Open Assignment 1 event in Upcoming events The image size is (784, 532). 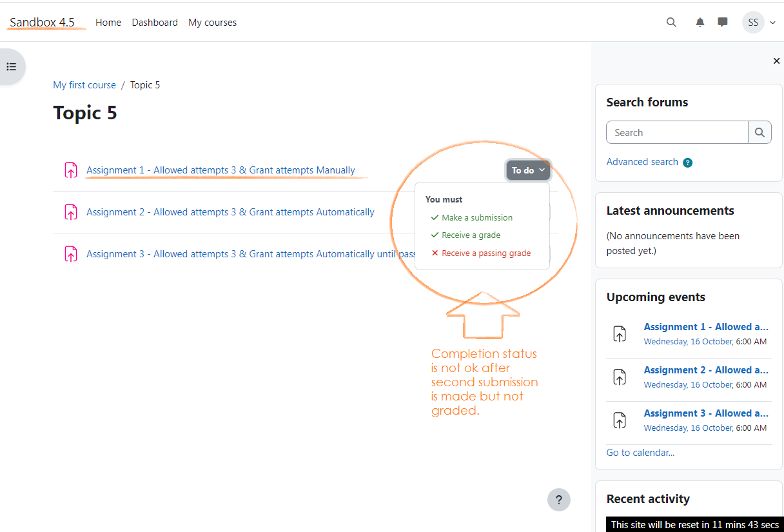pyautogui.click(x=706, y=327)
